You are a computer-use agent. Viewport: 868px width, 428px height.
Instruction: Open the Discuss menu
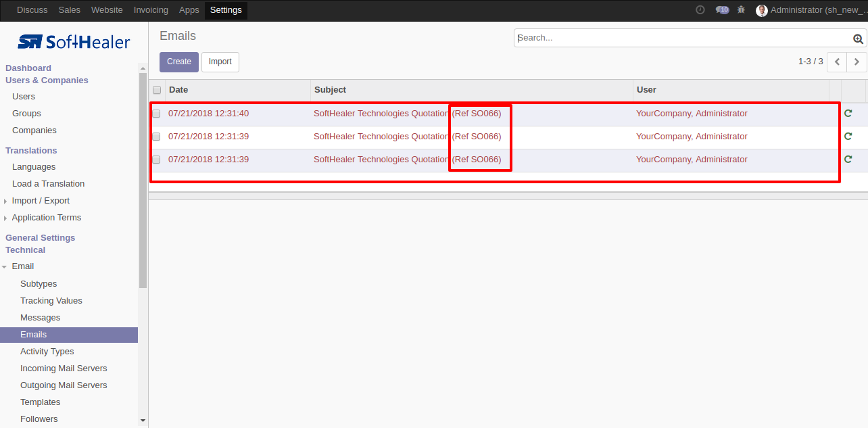pyautogui.click(x=32, y=10)
